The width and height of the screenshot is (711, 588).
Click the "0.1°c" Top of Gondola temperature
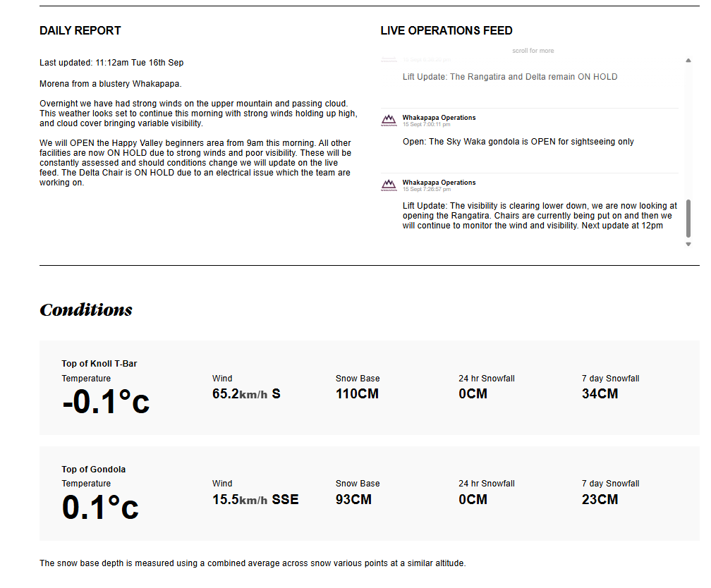pos(100,508)
